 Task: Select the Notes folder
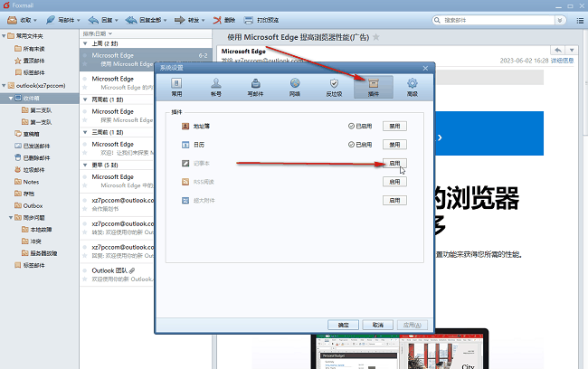click(26, 182)
